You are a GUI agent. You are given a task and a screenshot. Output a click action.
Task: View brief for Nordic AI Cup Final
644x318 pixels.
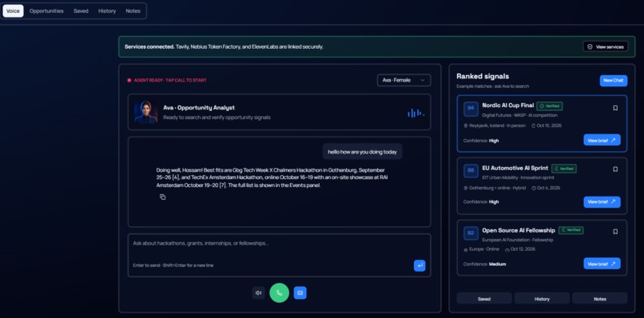pyautogui.click(x=602, y=140)
